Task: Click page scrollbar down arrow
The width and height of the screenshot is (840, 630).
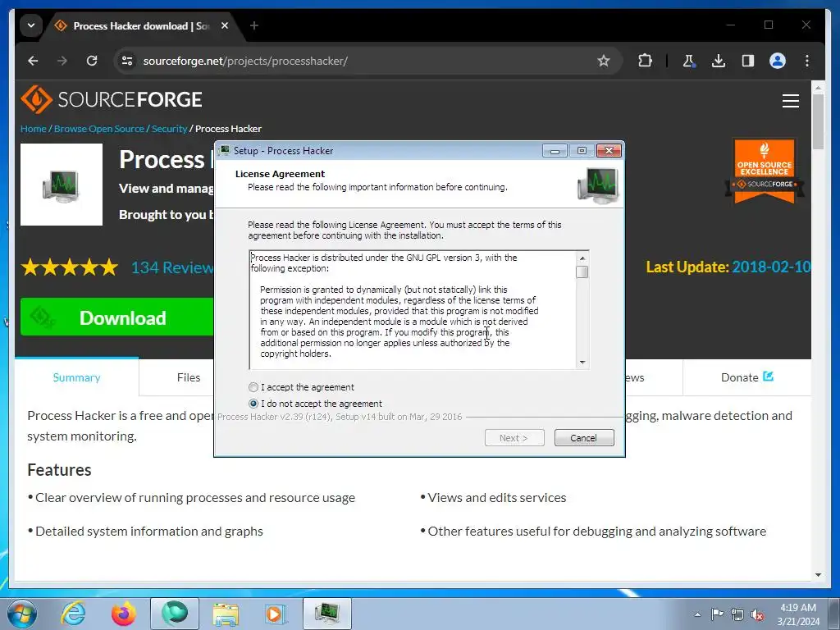Action: [818, 575]
